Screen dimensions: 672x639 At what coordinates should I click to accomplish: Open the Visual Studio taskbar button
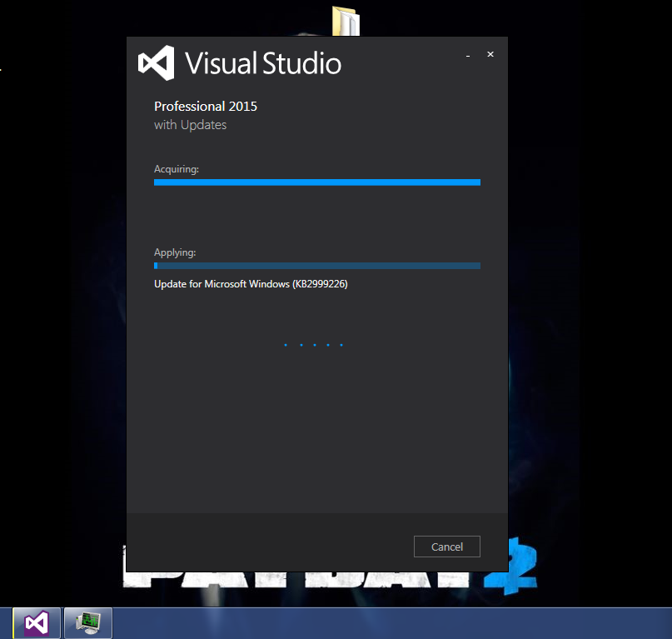(37, 622)
